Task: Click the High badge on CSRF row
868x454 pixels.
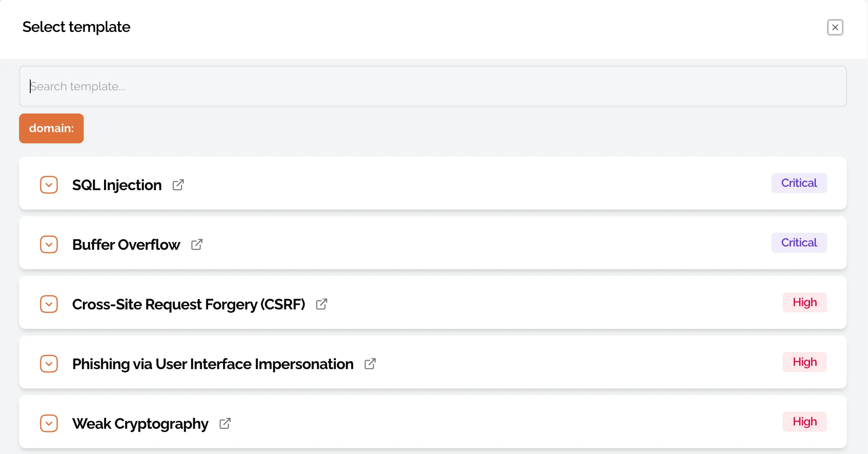Action: pos(805,302)
